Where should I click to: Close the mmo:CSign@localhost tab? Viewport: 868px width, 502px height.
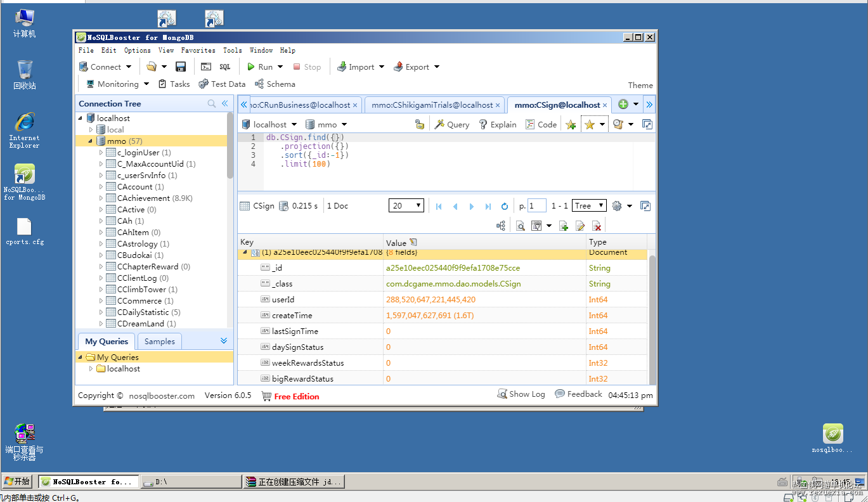pyautogui.click(x=606, y=105)
